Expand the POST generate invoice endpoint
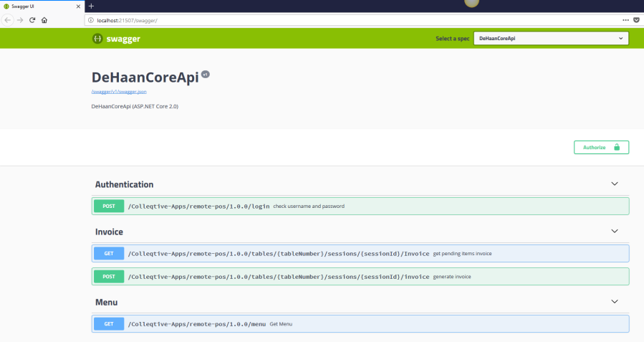The image size is (644, 342). pos(360,277)
